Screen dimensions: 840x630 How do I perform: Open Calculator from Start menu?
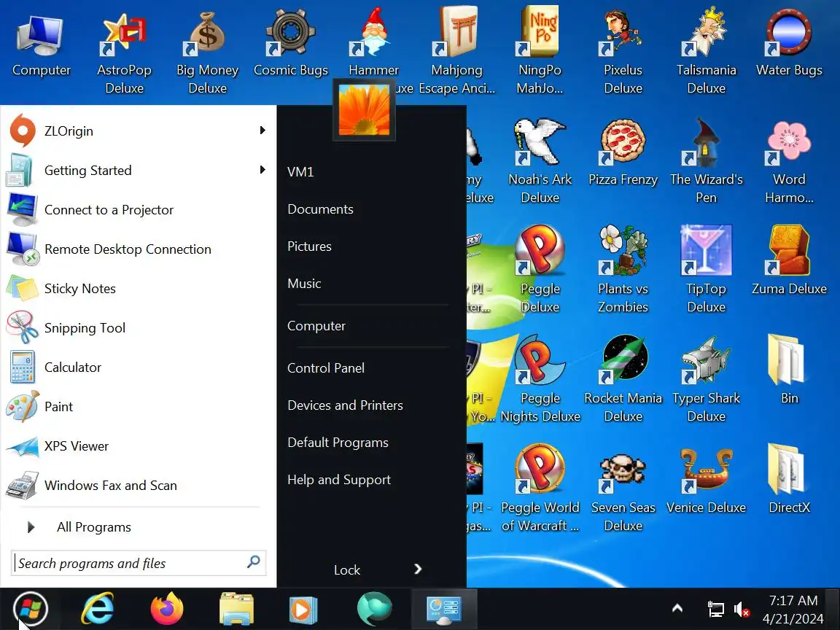click(x=137, y=367)
